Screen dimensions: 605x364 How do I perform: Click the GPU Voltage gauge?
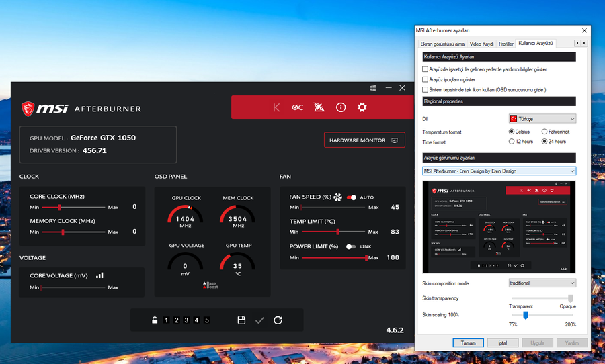[186, 264]
